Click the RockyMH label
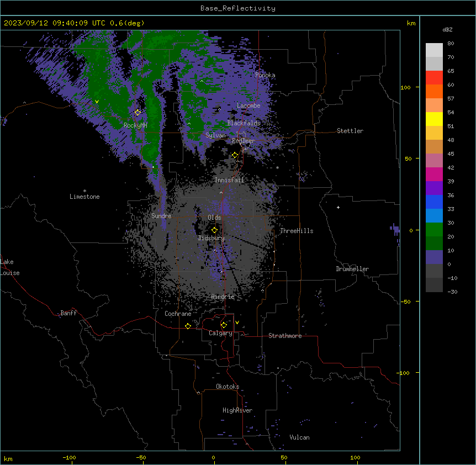This screenshot has height=465, width=476. coord(135,125)
